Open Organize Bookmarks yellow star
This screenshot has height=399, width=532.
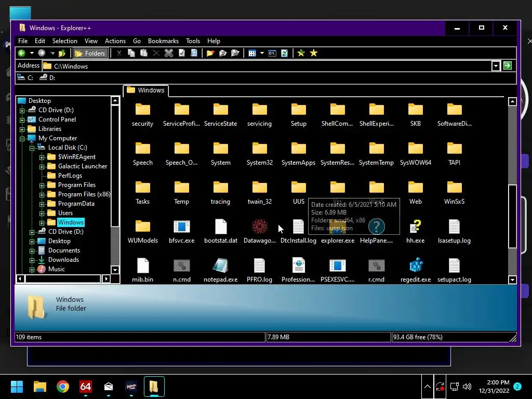[313, 54]
